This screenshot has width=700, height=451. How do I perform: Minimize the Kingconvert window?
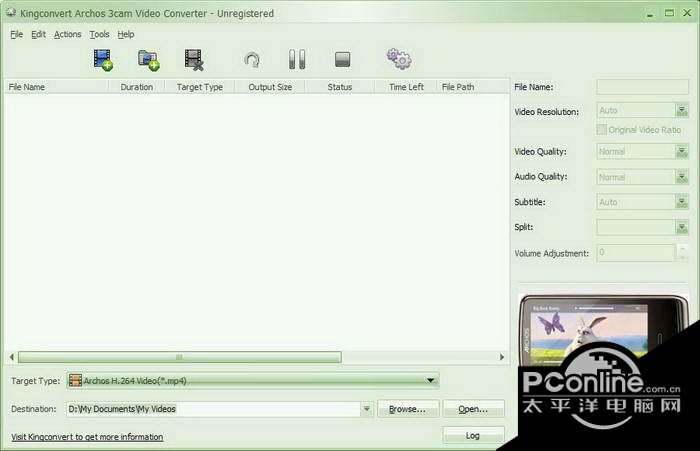pyautogui.click(x=650, y=13)
